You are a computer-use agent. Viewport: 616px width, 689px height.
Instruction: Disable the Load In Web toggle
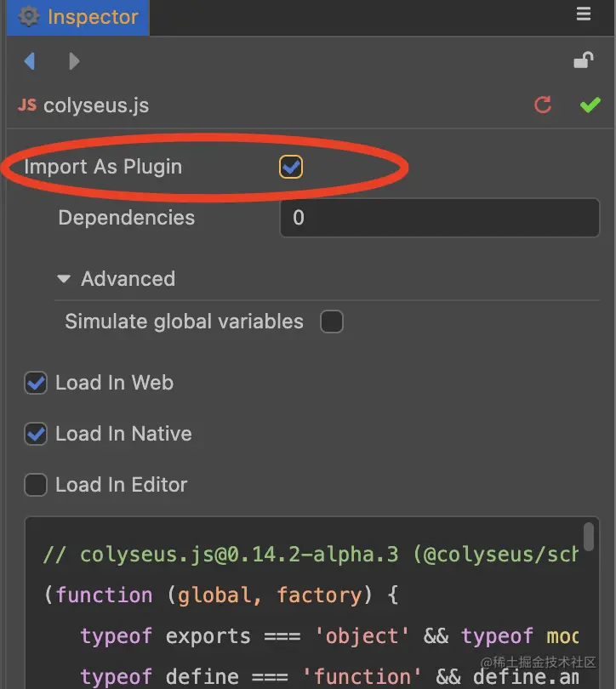pyautogui.click(x=35, y=383)
